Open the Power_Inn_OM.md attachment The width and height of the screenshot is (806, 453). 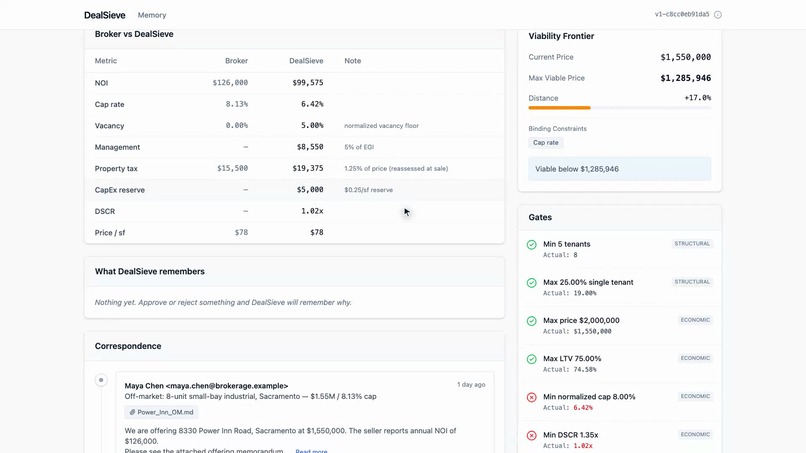(161, 412)
